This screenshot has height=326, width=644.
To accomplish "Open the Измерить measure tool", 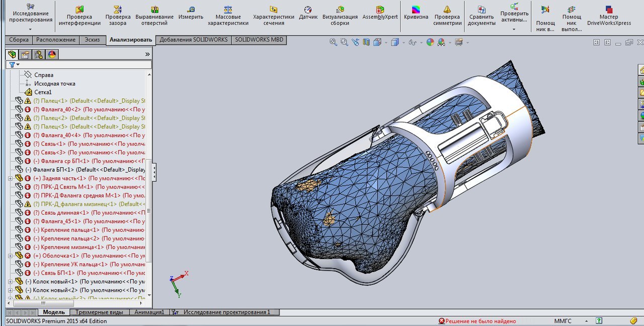I will (x=191, y=15).
